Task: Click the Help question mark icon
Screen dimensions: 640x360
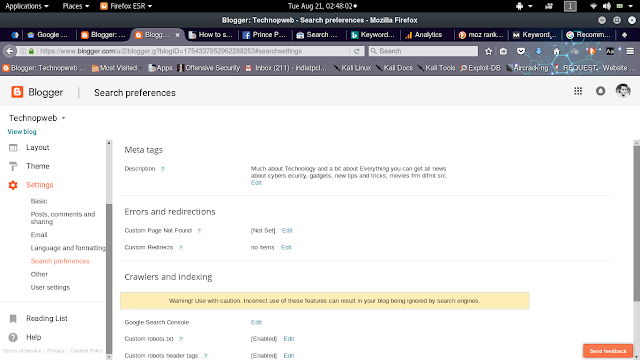Action: coord(13,337)
